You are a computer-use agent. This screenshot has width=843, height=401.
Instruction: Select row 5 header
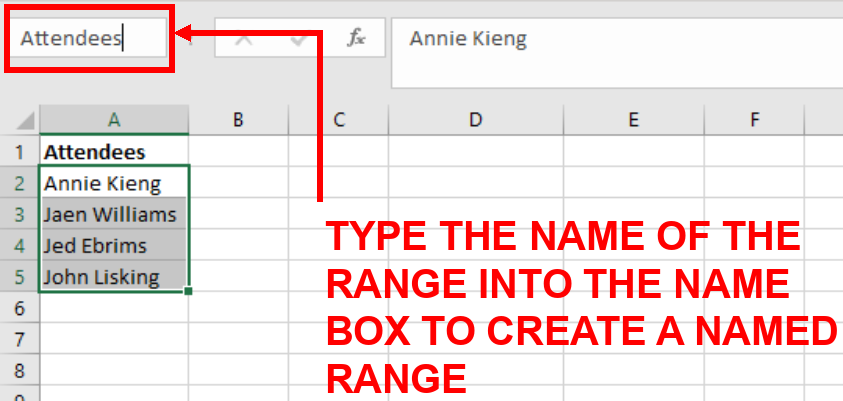pos(19,277)
